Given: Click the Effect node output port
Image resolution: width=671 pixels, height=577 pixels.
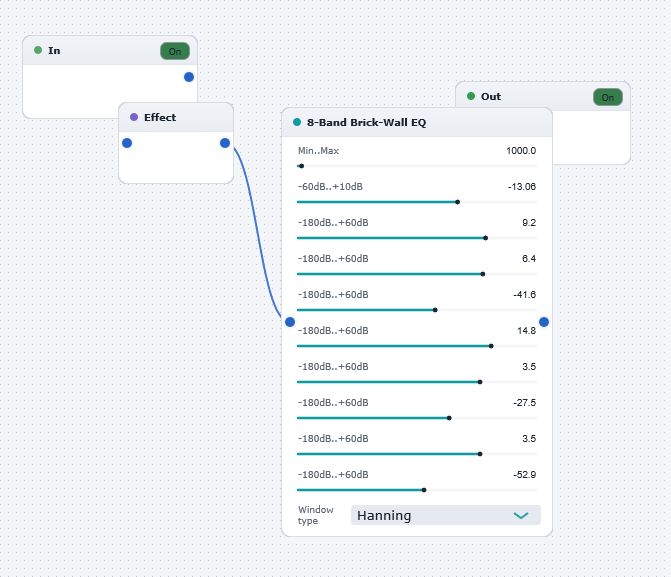Looking at the screenshot, I should 225,143.
